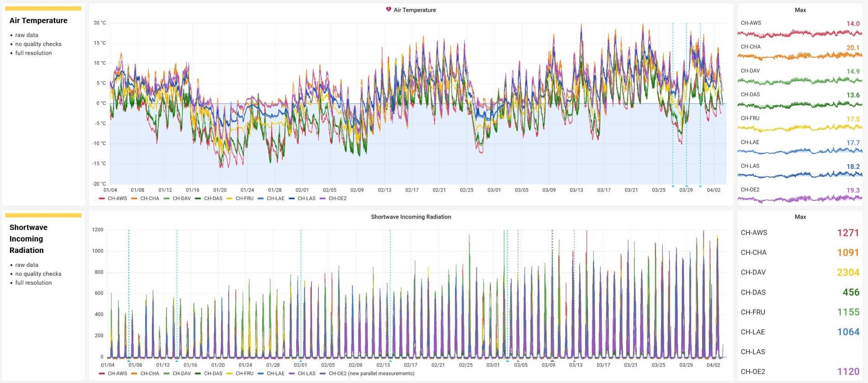Click the CH-OE2 max value 19.3
This screenshot has height=383, width=868.
[x=853, y=191]
